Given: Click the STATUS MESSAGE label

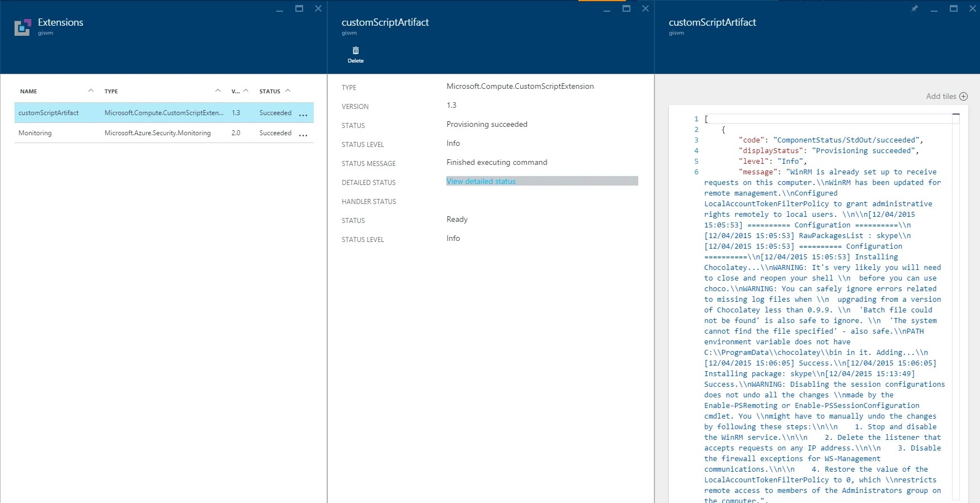Looking at the screenshot, I should [x=369, y=164].
